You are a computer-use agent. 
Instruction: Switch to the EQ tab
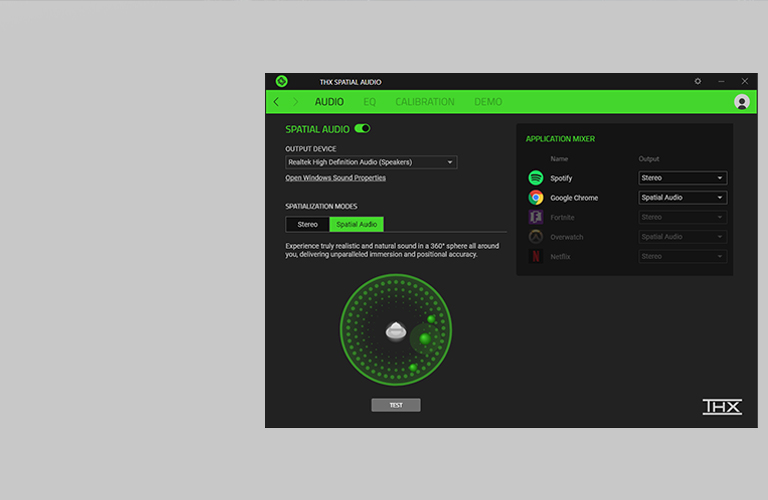point(369,102)
